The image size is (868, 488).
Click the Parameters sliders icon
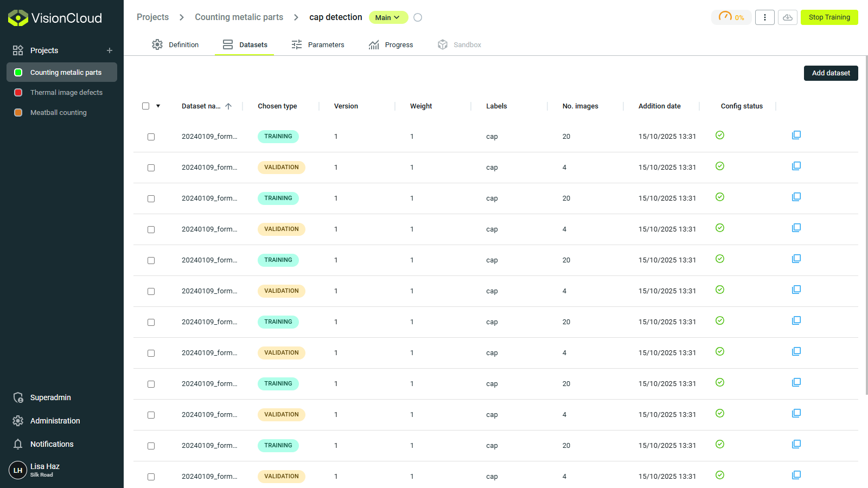(x=296, y=44)
